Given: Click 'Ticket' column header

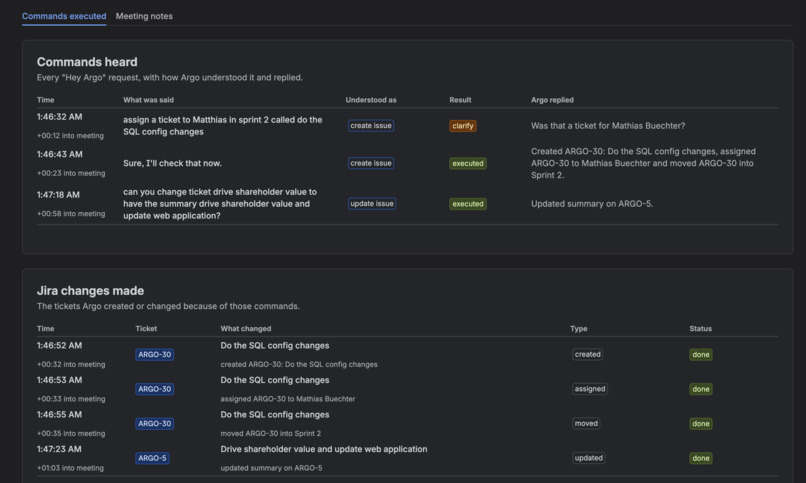Looking at the screenshot, I should point(146,328).
